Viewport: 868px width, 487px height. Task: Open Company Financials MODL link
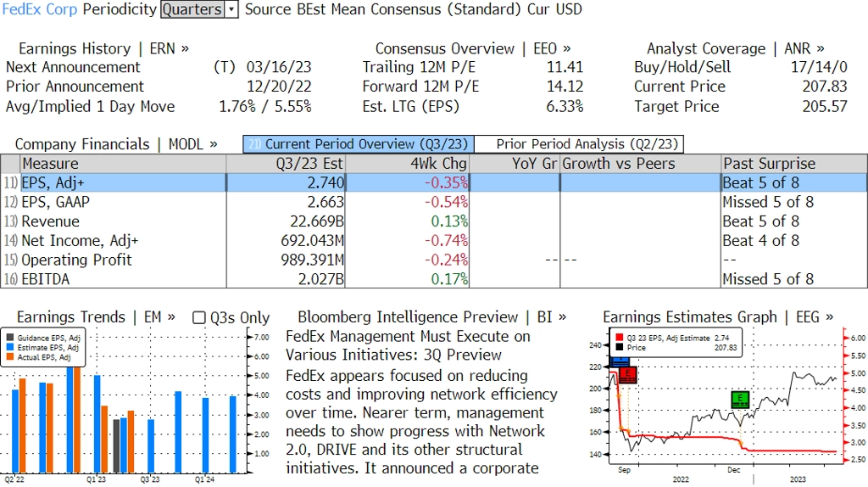tap(115, 144)
